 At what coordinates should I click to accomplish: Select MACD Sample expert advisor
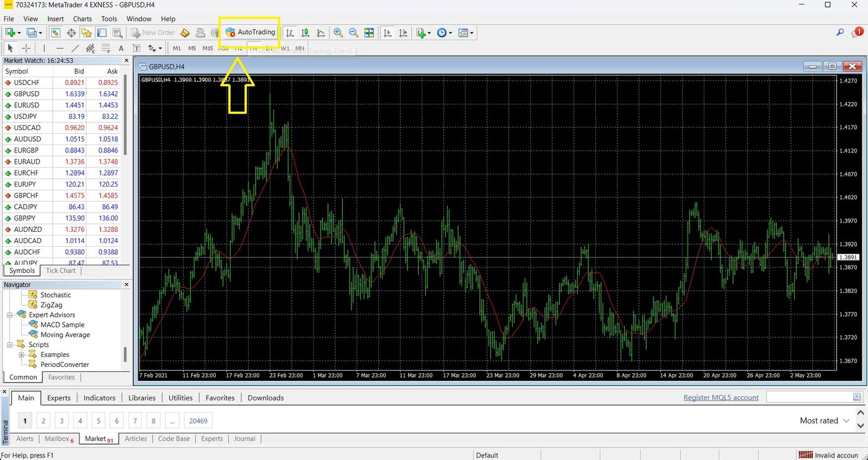tap(62, 325)
